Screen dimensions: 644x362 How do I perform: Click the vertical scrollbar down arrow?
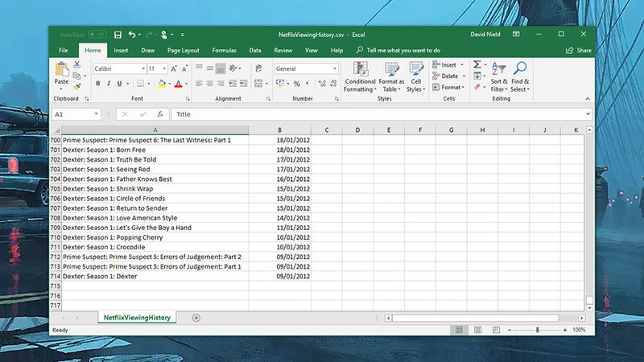click(589, 308)
